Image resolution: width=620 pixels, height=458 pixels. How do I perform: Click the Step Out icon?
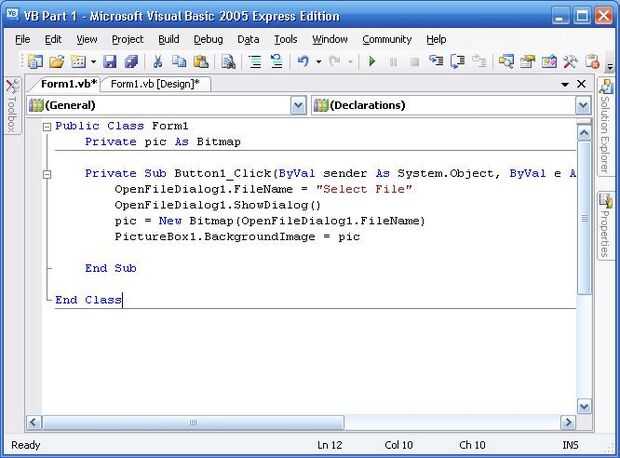click(479, 62)
